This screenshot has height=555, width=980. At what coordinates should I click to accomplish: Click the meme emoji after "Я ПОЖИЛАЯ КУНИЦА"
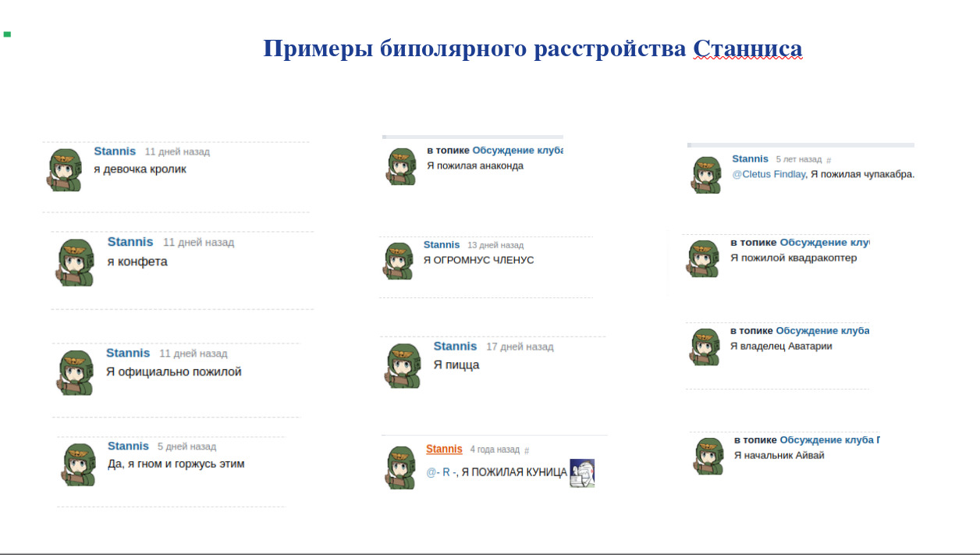582,472
